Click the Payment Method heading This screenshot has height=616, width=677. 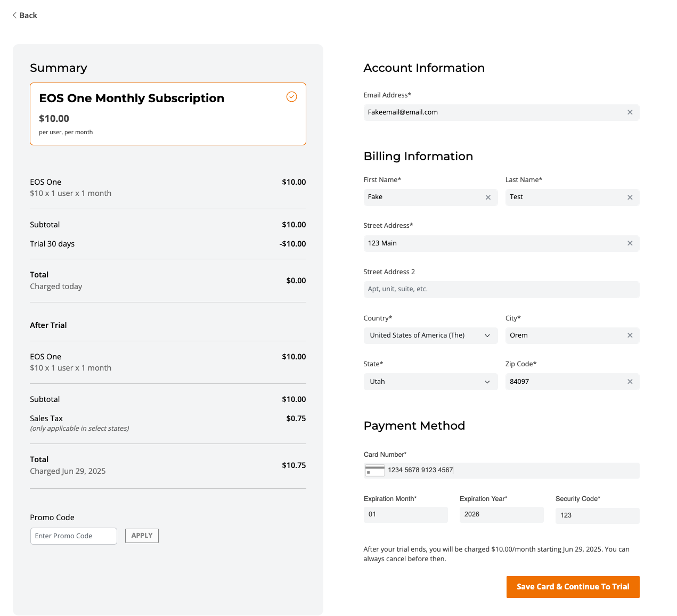pos(414,426)
